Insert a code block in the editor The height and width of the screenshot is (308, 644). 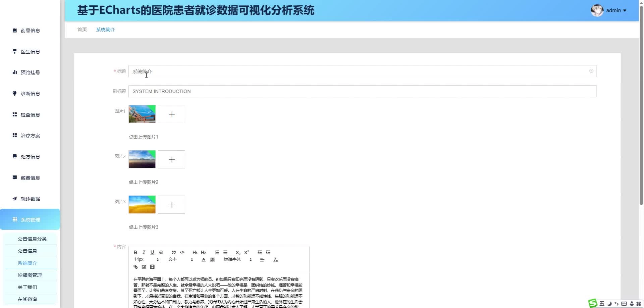[x=182, y=252]
